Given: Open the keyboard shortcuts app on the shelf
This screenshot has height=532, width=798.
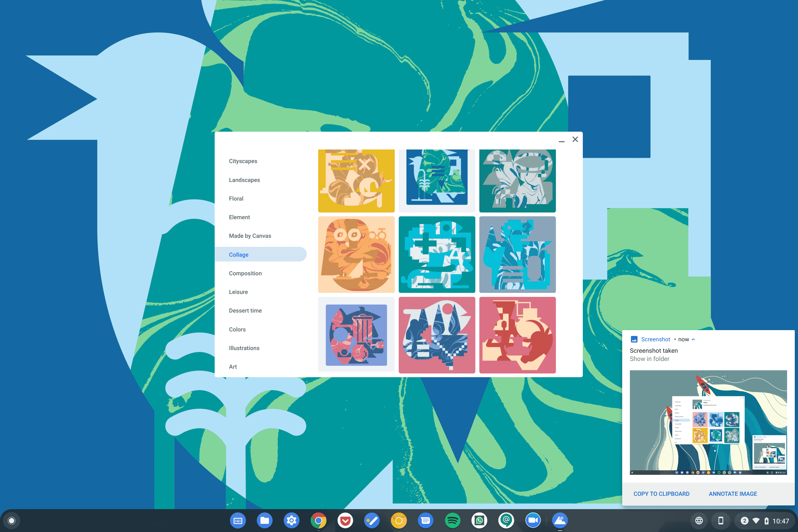Looking at the screenshot, I should (238, 520).
